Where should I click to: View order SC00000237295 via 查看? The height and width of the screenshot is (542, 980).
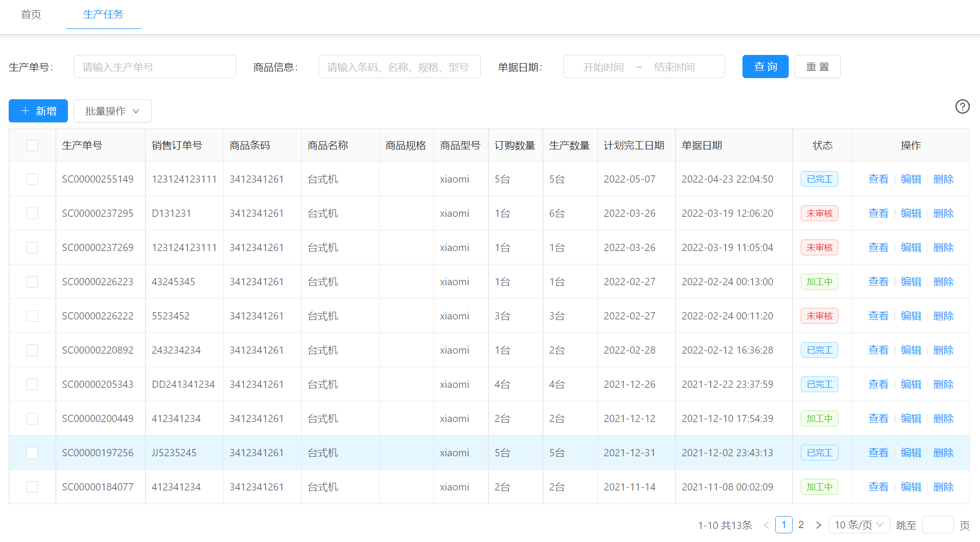[x=878, y=213]
